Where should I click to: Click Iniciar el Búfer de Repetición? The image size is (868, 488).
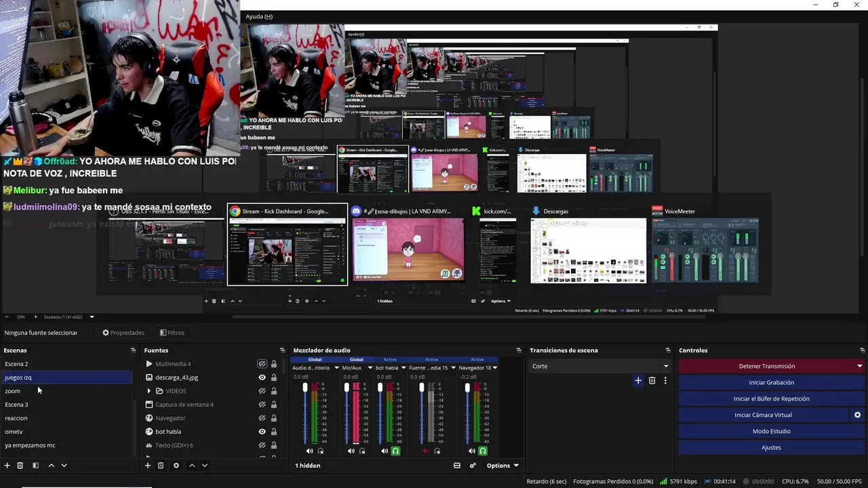pos(772,399)
